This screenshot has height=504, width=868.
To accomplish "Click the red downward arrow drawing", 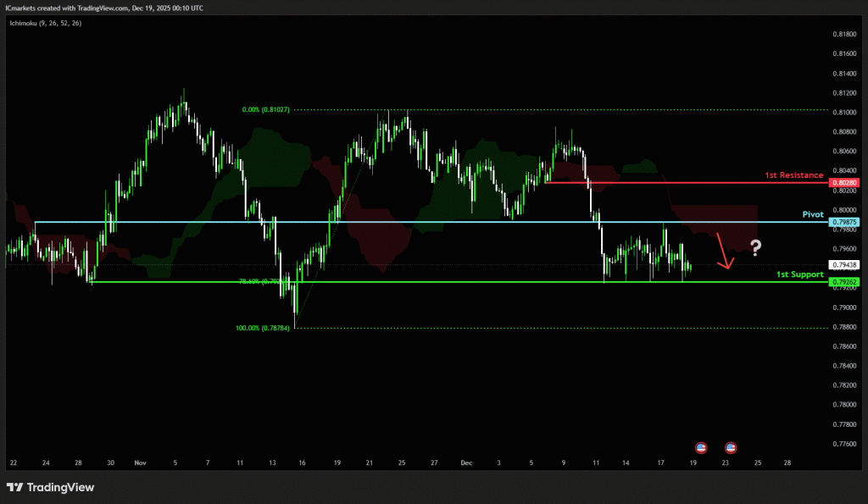I will tap(724, 251).
